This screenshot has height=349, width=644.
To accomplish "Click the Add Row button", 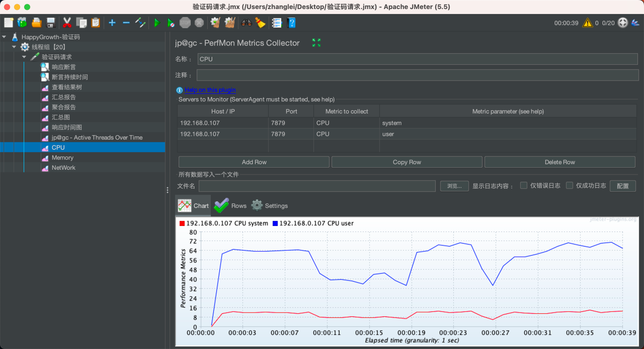I will point(254,162).
